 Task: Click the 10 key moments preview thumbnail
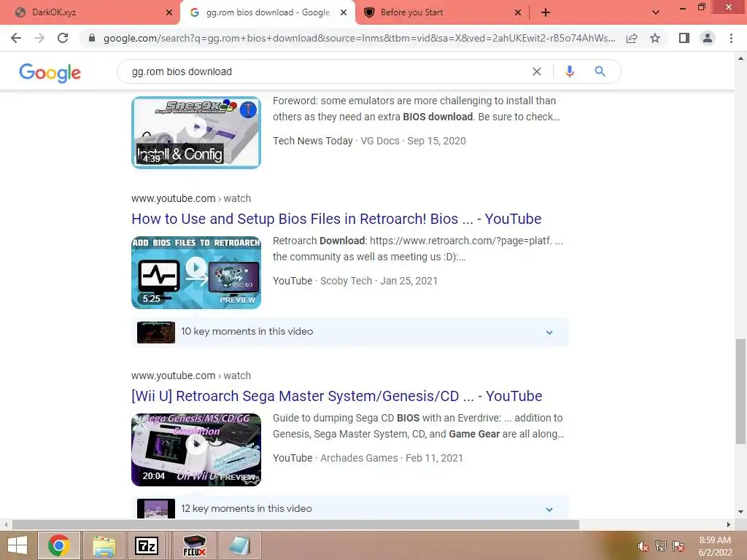click(156, 332)
